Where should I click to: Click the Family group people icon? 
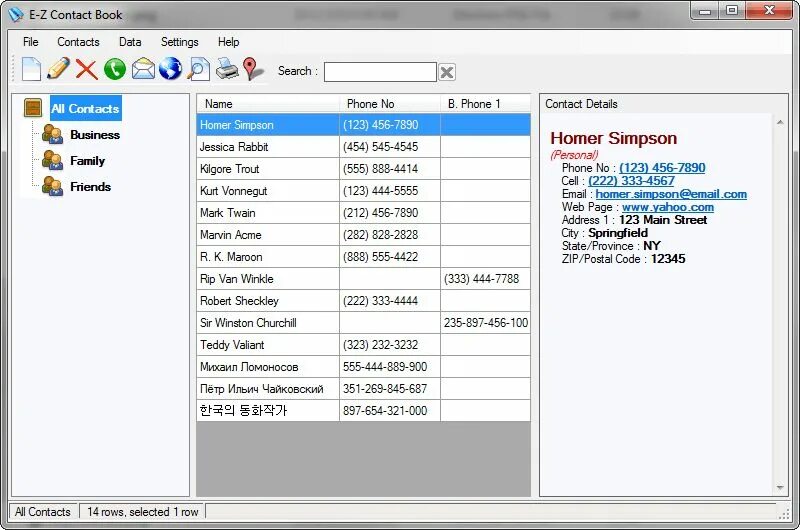(52, 161)
